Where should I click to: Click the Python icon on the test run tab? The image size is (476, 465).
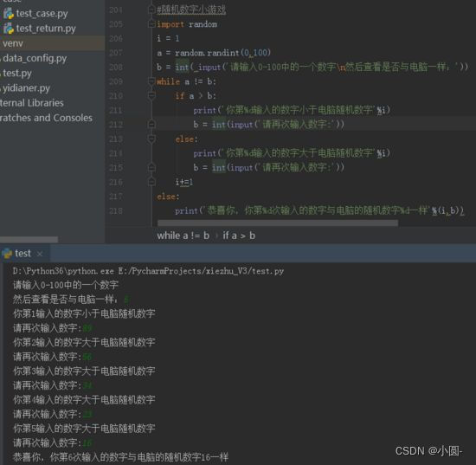tap(7, 254)
